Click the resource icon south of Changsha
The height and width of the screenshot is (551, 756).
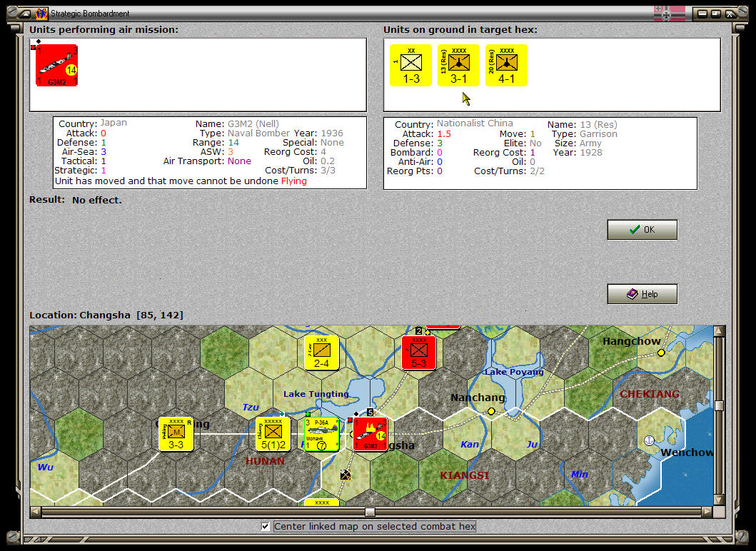click(346, 475)
